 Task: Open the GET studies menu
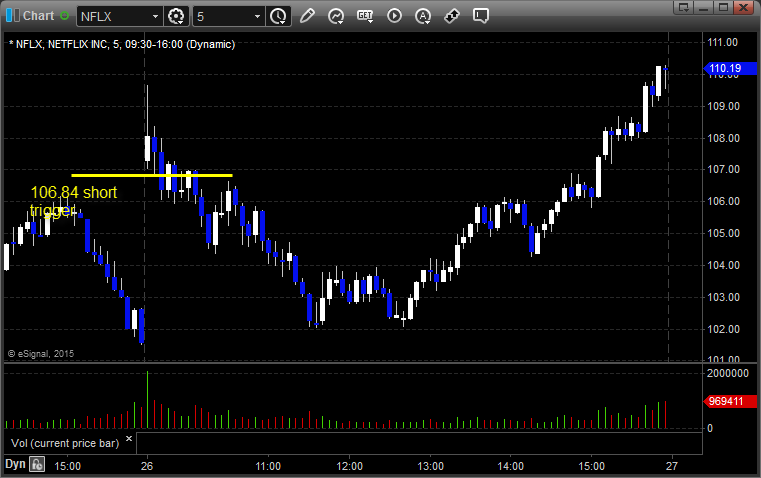click(x=365, y=16)
